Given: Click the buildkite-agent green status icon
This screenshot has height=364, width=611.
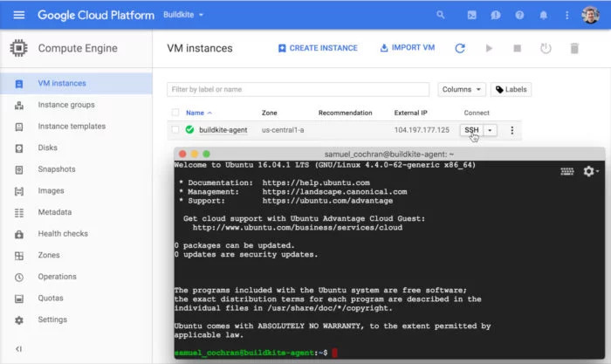Looking at the screenshot, I should pyautogui.click(x=189, y=130).
